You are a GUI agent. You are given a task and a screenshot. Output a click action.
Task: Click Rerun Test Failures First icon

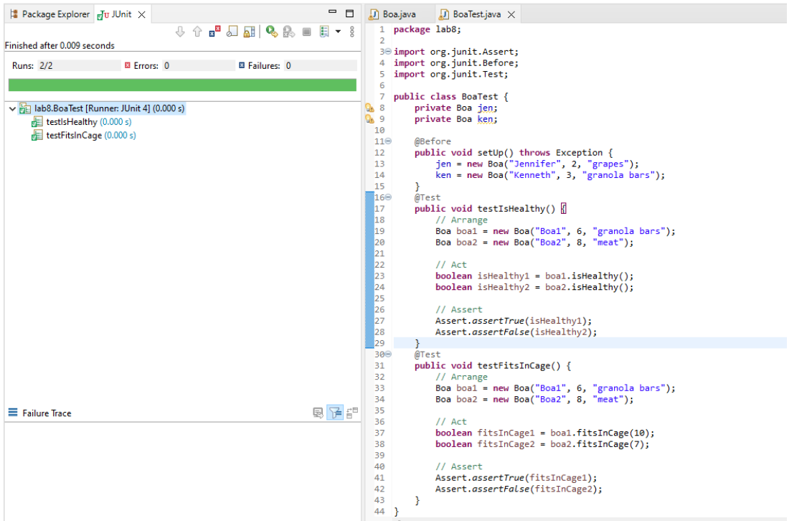coord(289,32)
